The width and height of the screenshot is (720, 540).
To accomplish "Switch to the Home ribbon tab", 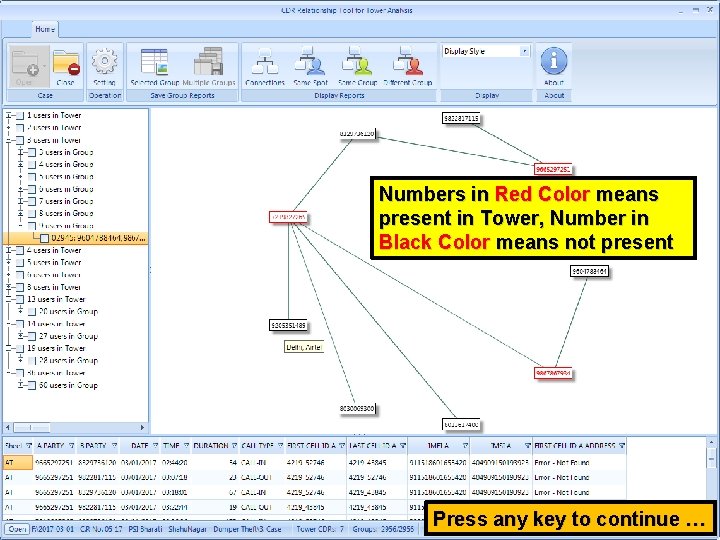I will click(x=45, y=29).
